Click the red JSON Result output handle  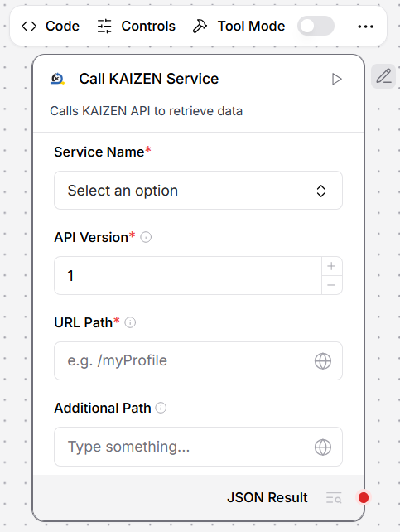click(364, 498)
